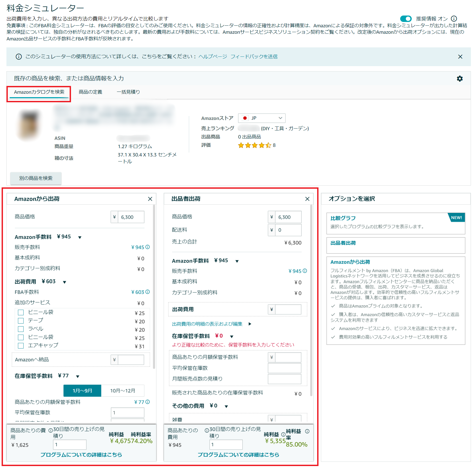The width and height of the screenshot is (476, 469).
Task: Click FBA 販売手数料 ¥945 value
Action: point(138,247)
